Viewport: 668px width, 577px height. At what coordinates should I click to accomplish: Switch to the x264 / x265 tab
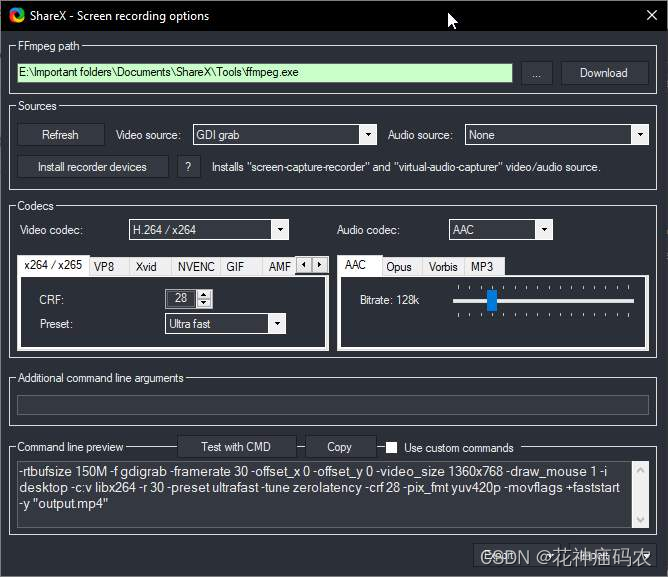(x=53, y=265)
